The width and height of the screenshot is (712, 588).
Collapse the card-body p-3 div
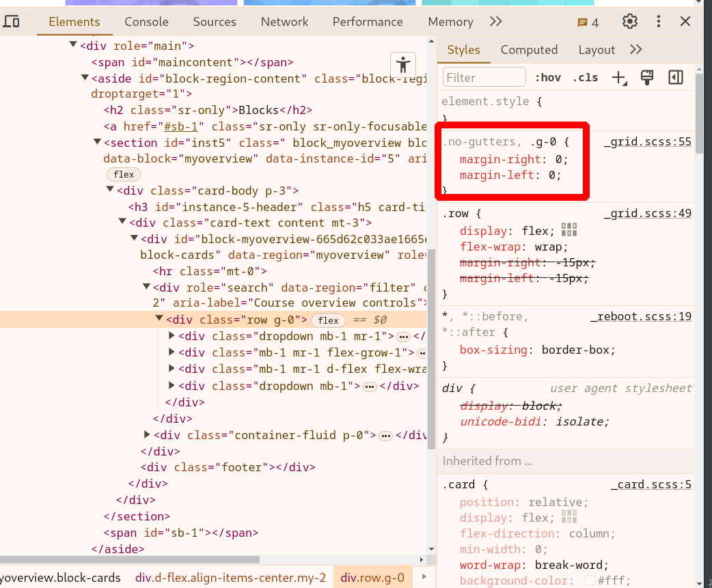point(110,189)
